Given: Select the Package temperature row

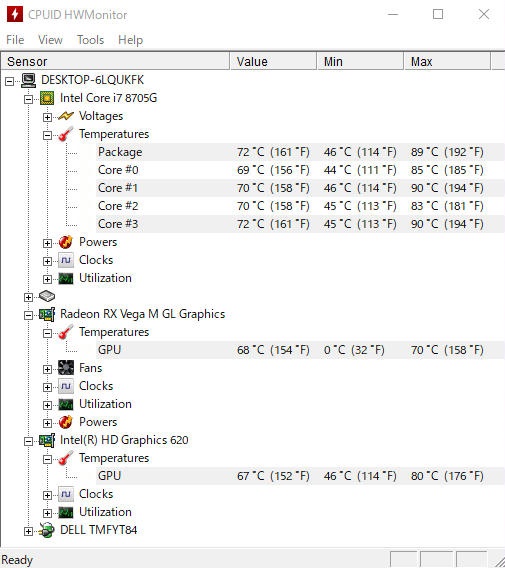Looking at the screenshot, I should click(300, 152).
